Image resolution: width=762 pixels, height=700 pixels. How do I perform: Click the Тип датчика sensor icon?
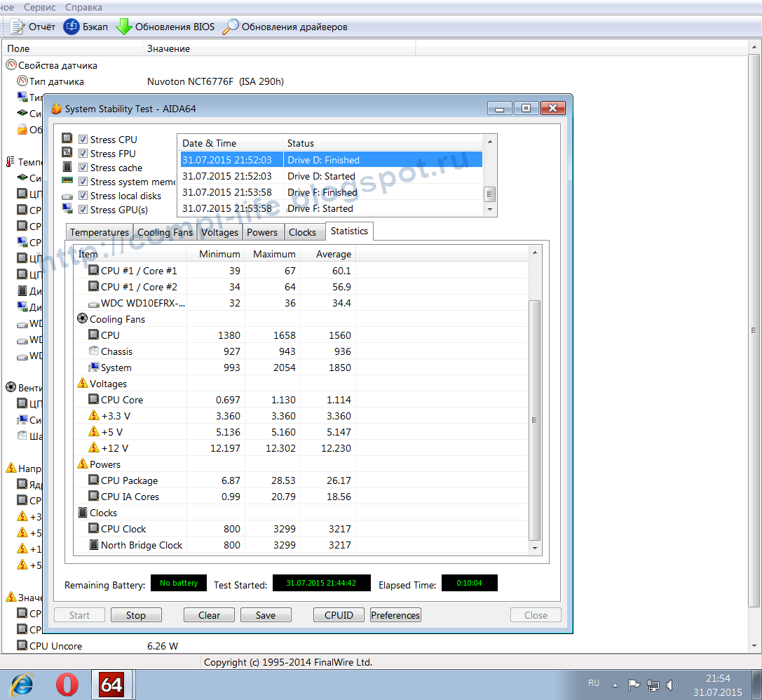(x=22, y=81)
